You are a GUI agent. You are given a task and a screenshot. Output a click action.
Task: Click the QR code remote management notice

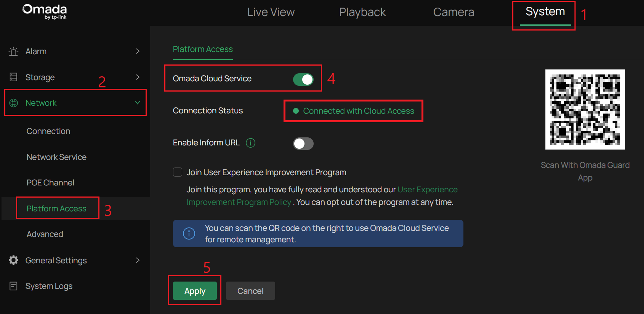tap(318, 233)
